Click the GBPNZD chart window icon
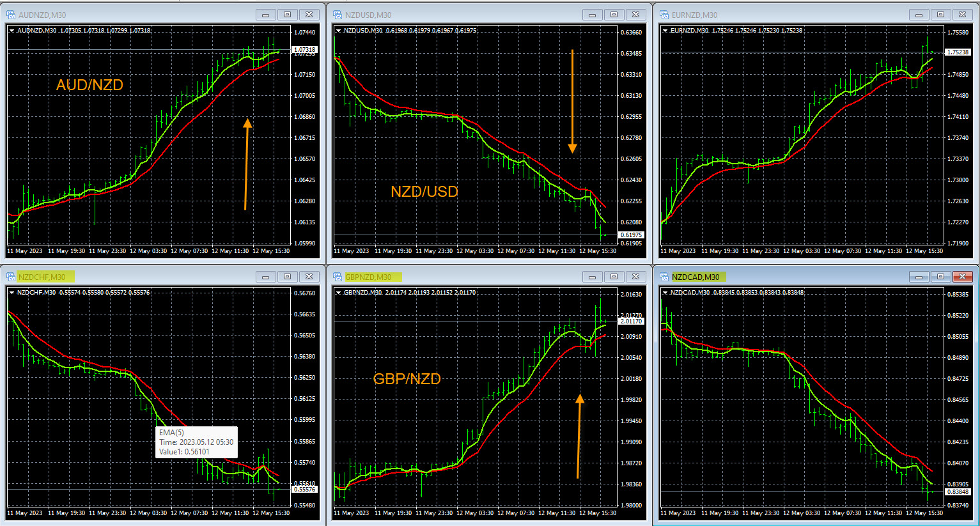 click(x=338, y=277)
